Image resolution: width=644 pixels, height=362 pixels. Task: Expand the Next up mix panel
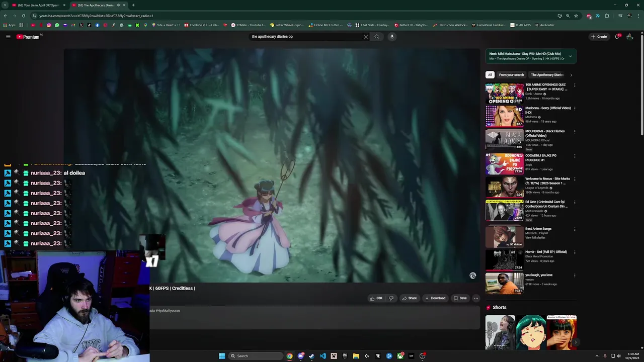pyautogui.click(x=570, y=56)
